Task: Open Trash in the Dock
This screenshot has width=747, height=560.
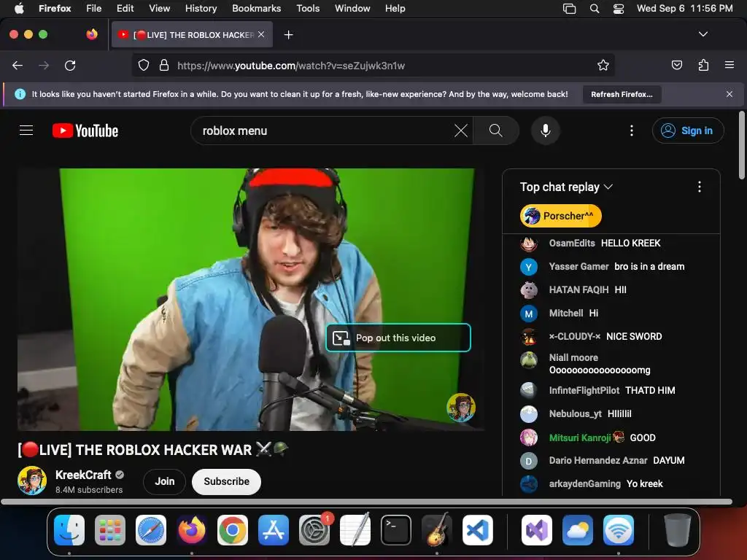Action: point(678,530)
